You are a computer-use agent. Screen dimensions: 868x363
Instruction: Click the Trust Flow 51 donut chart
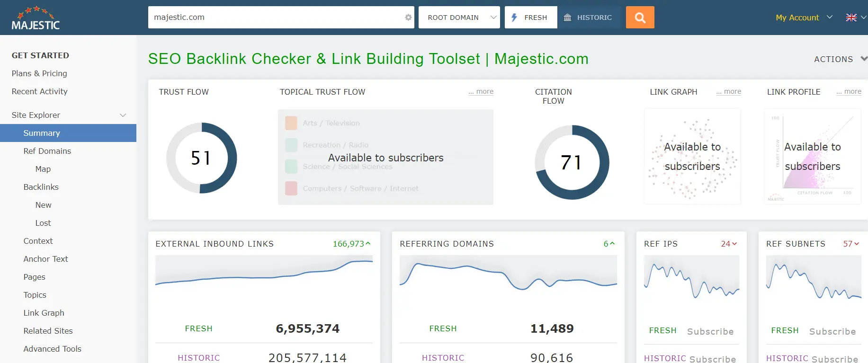click(x=201, y=158)
